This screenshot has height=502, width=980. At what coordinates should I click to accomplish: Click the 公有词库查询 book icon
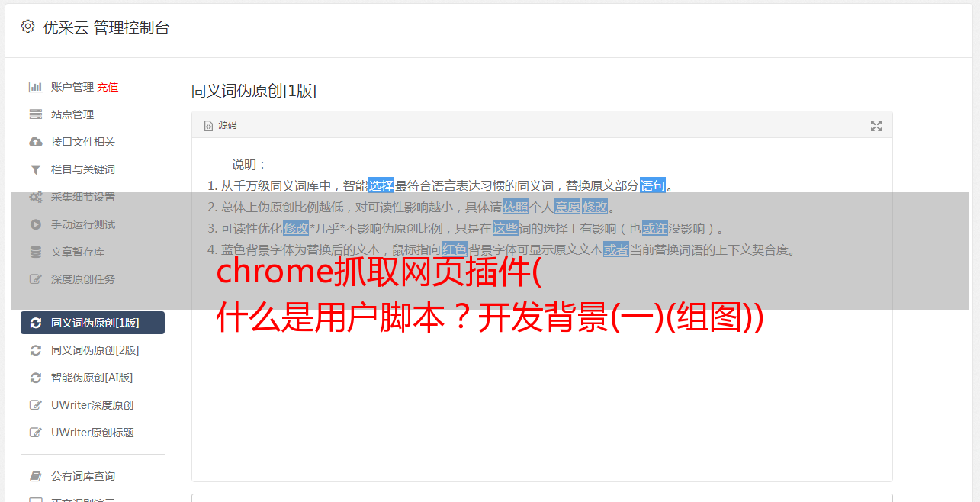[x=35, y=476]
